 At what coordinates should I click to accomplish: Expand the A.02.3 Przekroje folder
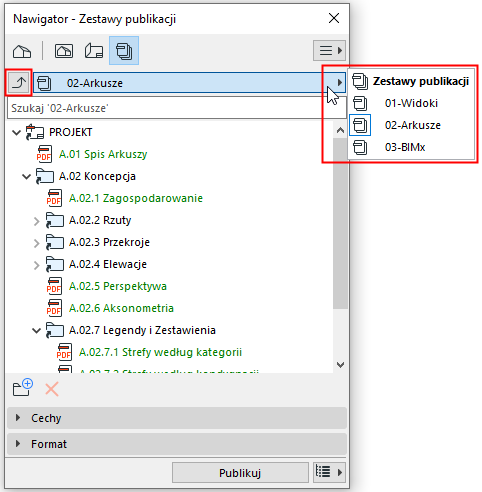(37, 243)
